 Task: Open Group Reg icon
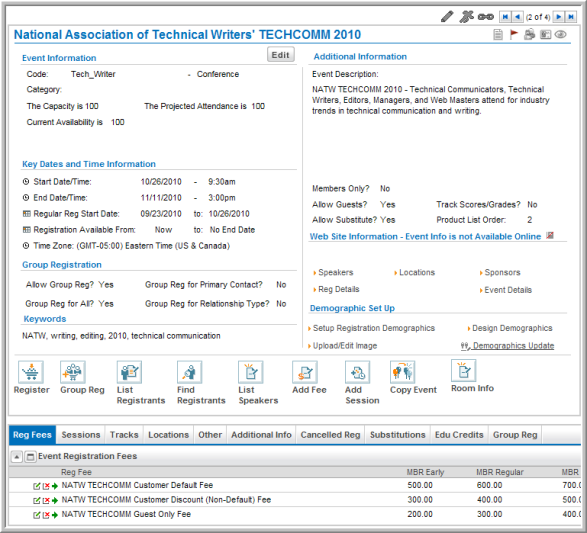coord(73,372)
